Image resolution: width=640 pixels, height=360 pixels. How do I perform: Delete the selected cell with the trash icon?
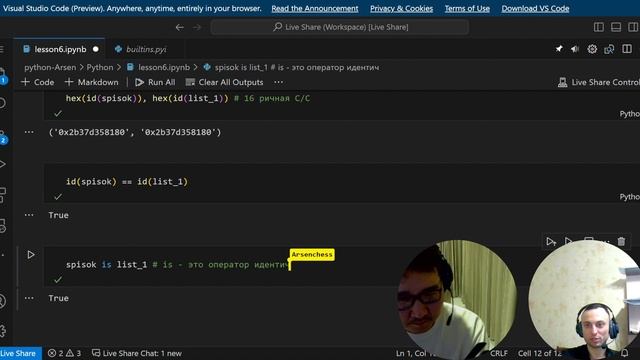[621, 242]
